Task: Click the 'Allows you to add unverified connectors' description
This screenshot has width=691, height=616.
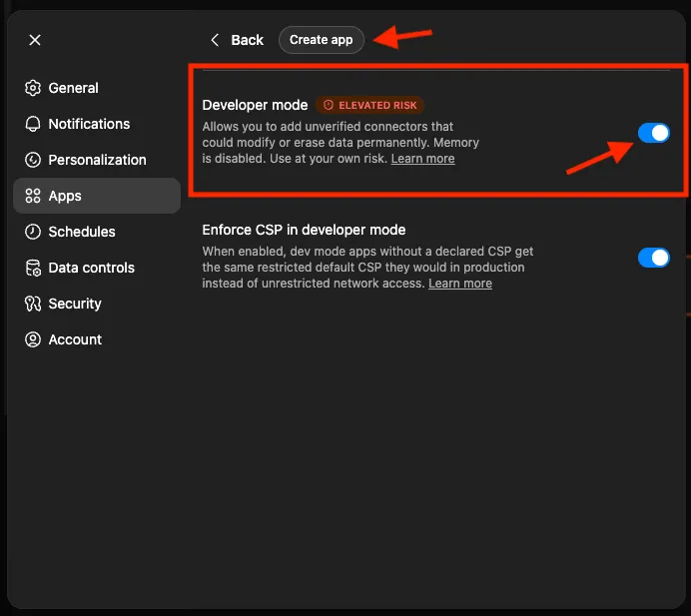Action: [x=341, y=143]
